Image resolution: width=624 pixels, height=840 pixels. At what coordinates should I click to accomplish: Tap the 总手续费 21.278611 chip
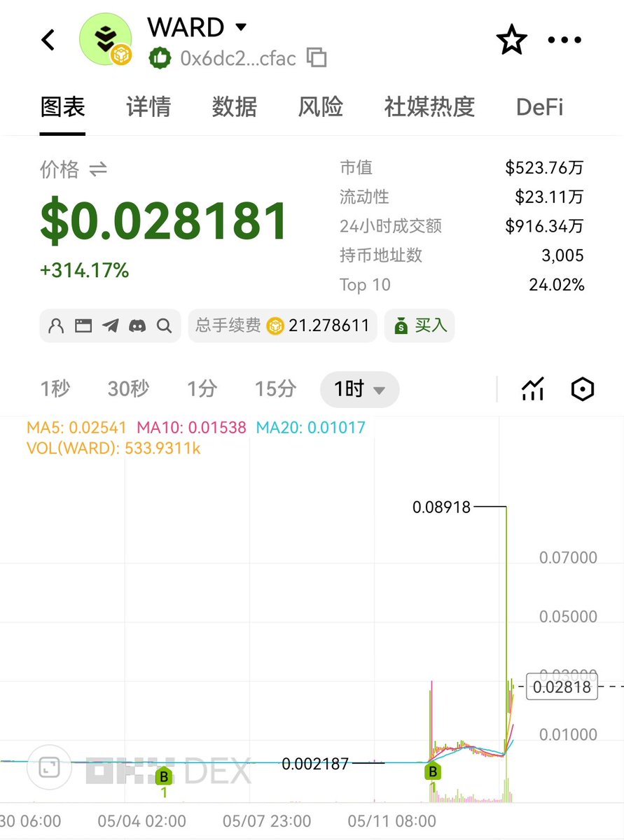pos(282,325)
